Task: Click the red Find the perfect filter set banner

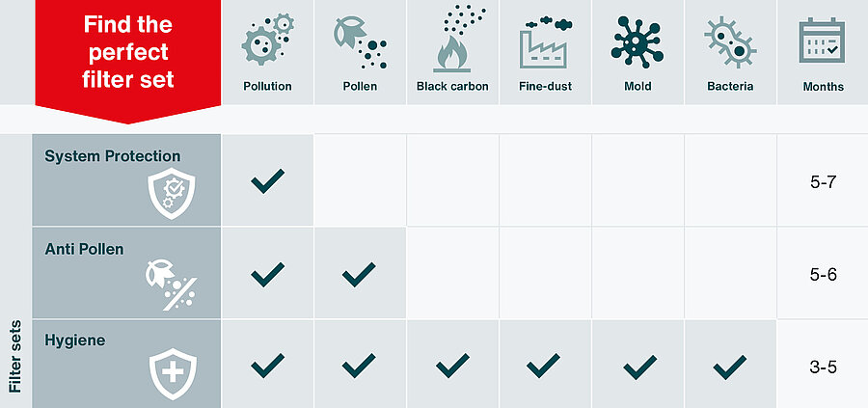Action: click(126, 51)
